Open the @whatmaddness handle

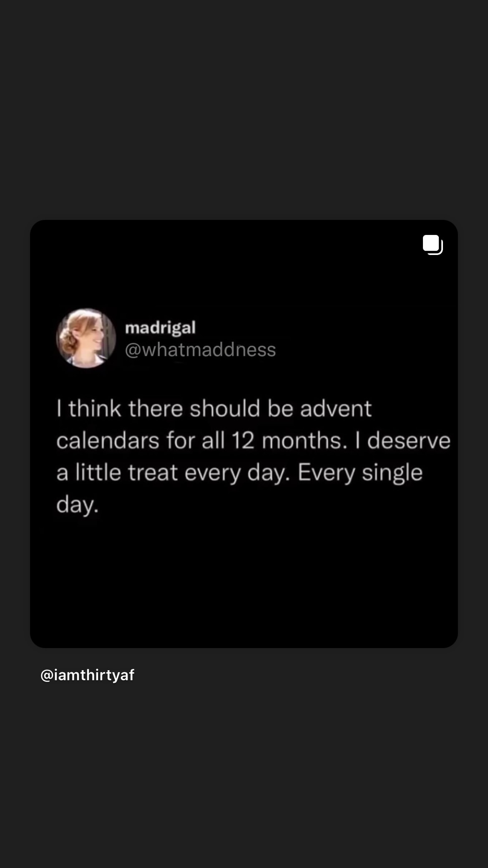[x=200, y=350]
